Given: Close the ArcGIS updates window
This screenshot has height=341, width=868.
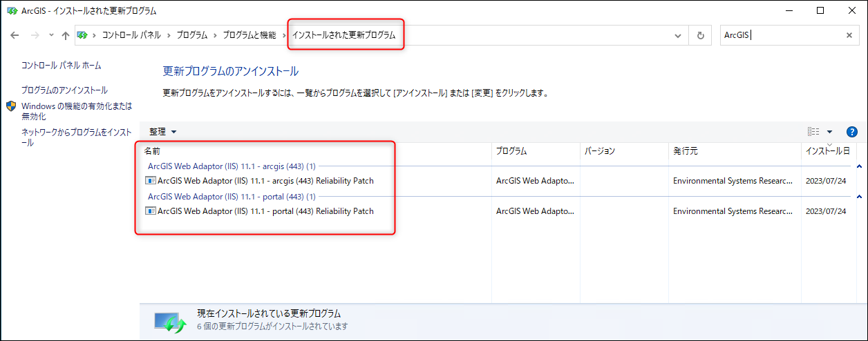Looking at the screenshot, I should (851, 10).
